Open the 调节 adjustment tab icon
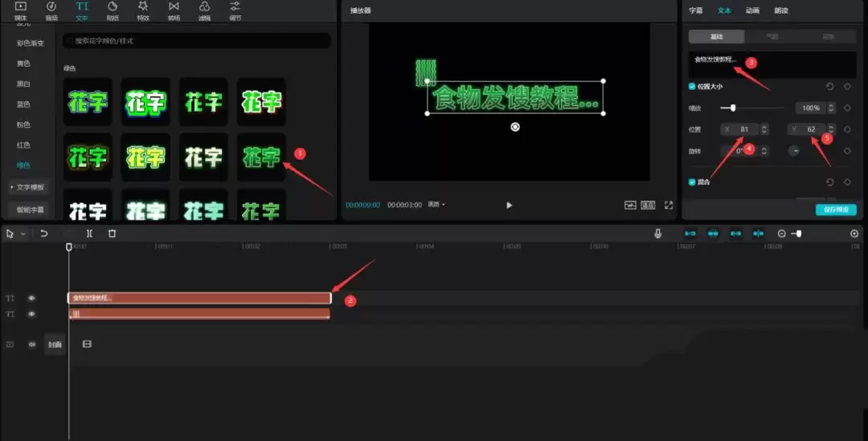Image resolution: width=868 pixels, height=441 pixels. click(235, 10)
